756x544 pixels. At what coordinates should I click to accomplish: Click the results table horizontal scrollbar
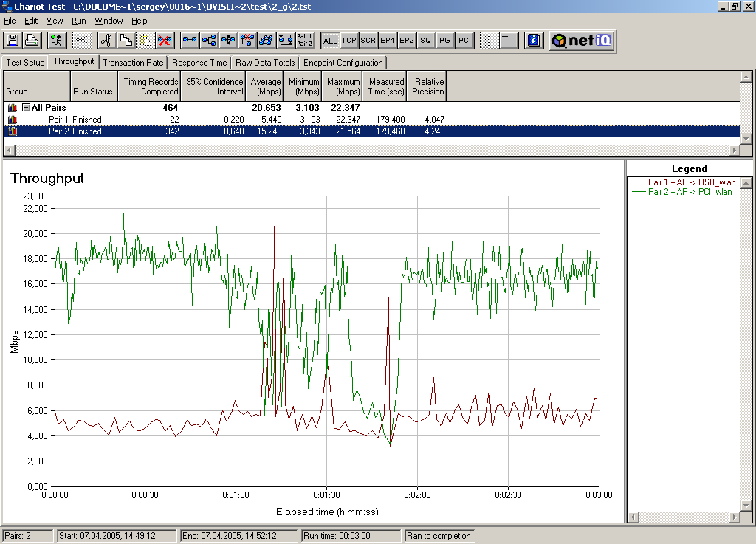point(369,151)
